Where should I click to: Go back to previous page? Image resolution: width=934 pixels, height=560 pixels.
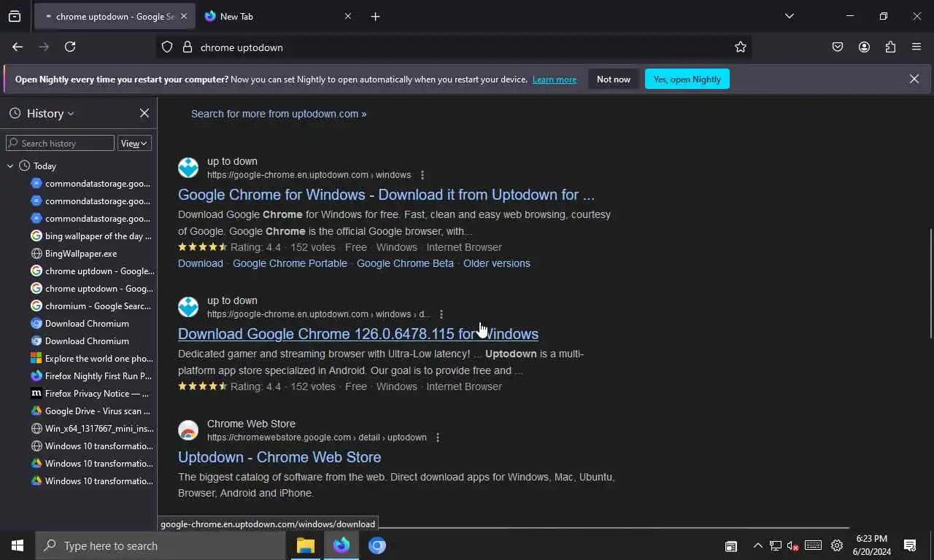click(x=18, y=47)
